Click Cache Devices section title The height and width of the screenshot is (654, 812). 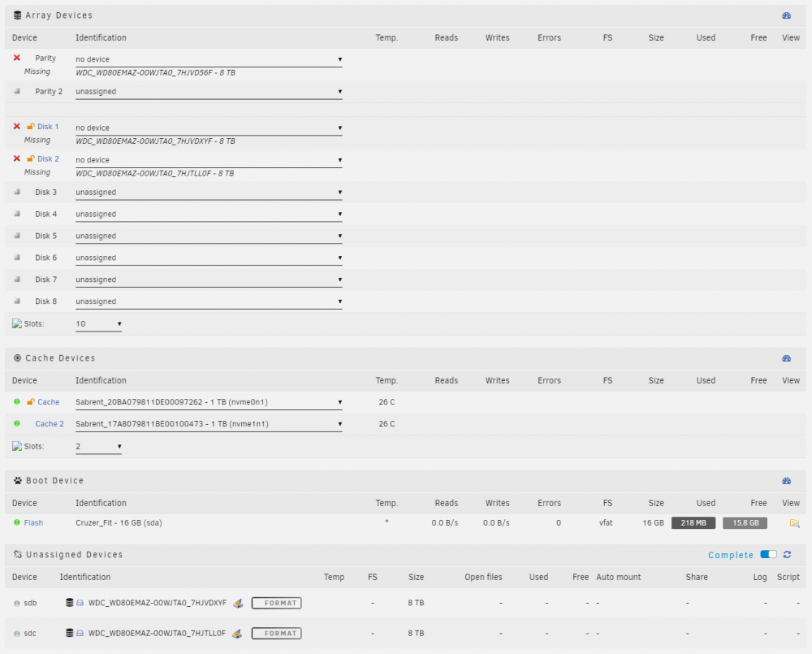(x=60, y=357)
